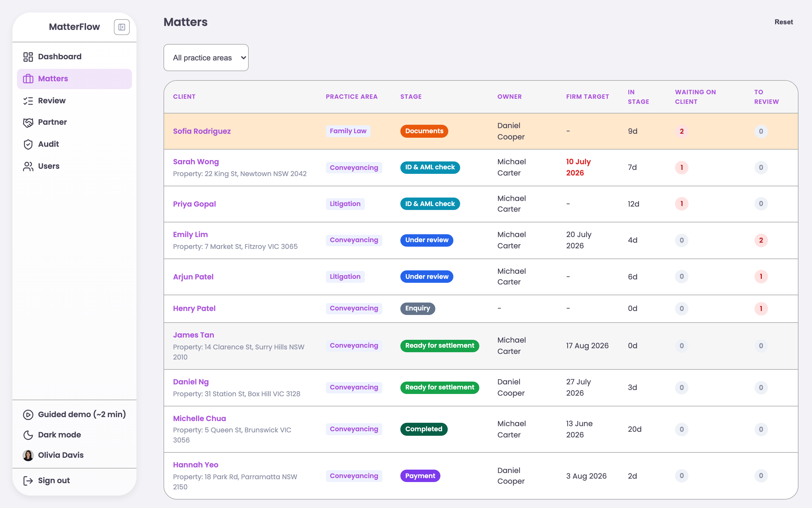This screenshot has width=812, height=508.
Task: Open Daniel Ng matter
Action: (x=191, y=382)
